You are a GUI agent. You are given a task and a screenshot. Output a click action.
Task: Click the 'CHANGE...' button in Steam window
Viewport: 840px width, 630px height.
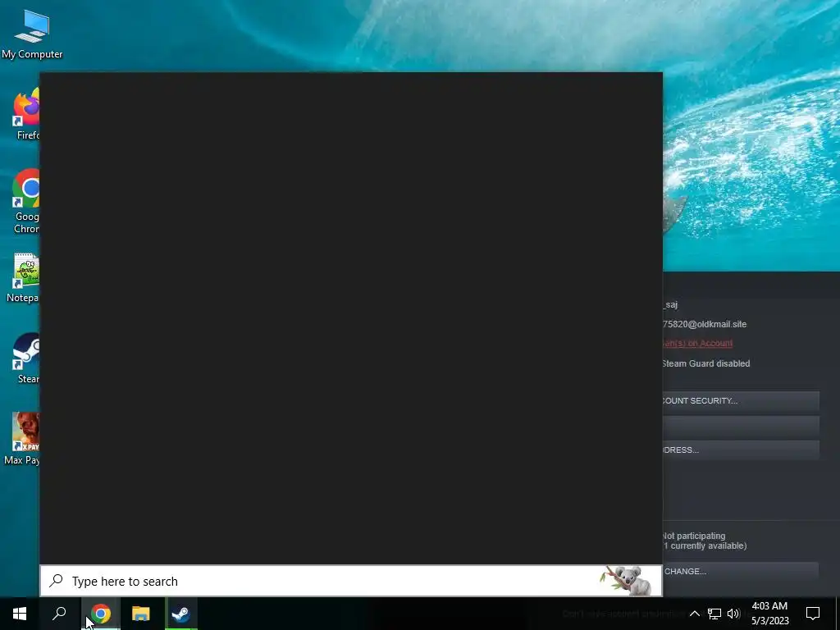pyautogui.click(x=741, y=572)
